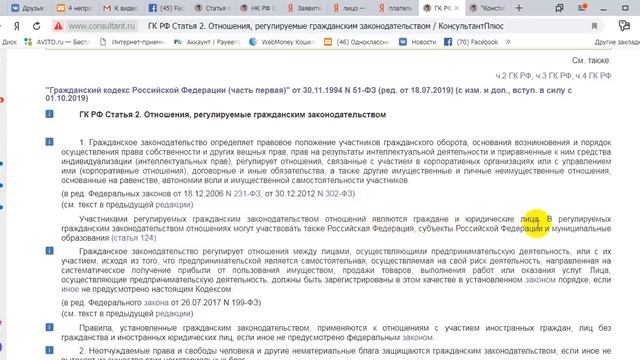Screen dimensions: 640x360
Task: Switch to the Yandex 'лицо' tab
Action: click(x=349, y=8)
